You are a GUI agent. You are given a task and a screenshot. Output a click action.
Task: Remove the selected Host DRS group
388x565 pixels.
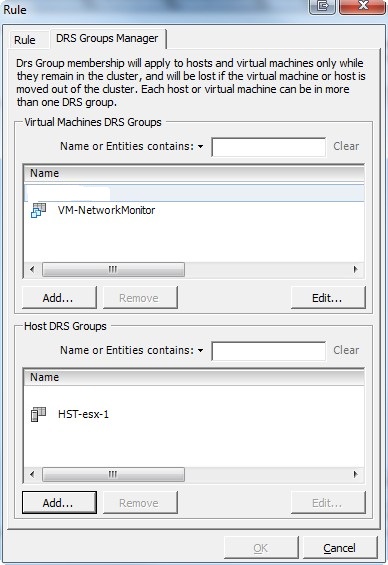coord(140,502)
